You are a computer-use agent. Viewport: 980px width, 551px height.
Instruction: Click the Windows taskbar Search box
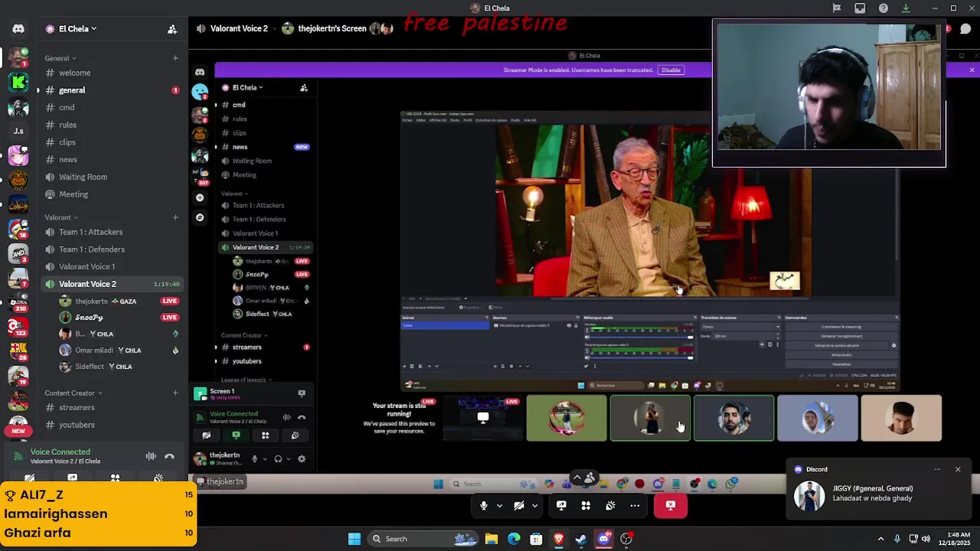coord(423,539)
